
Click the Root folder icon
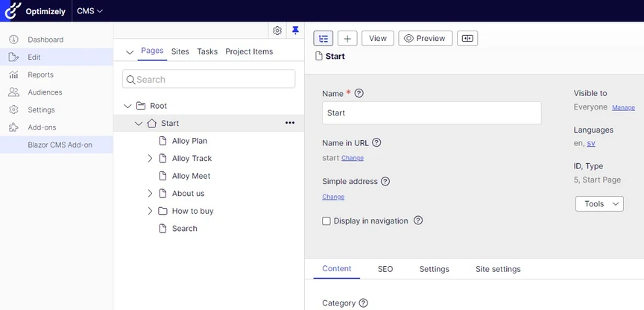click(x=141, y=106)
